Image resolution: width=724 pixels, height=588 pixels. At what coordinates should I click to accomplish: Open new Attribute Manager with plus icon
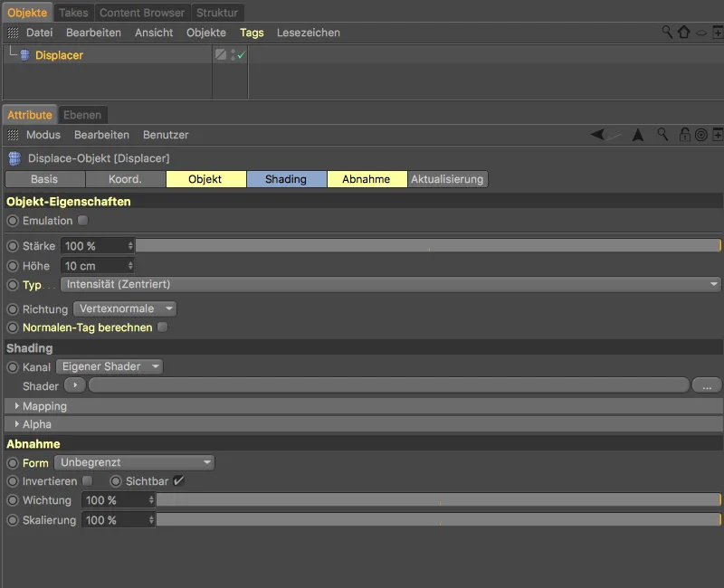(x=718, y=135)
